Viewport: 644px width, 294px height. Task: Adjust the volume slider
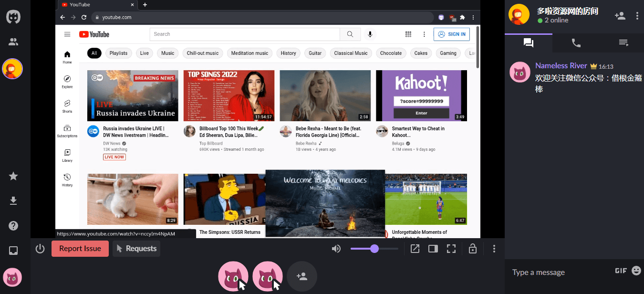(x=374, y=249)
